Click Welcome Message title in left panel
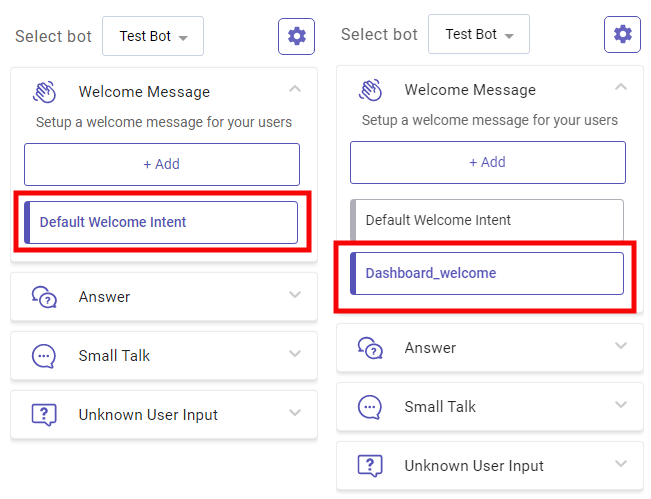Viewport: 651px width, 499px height. 144,92
